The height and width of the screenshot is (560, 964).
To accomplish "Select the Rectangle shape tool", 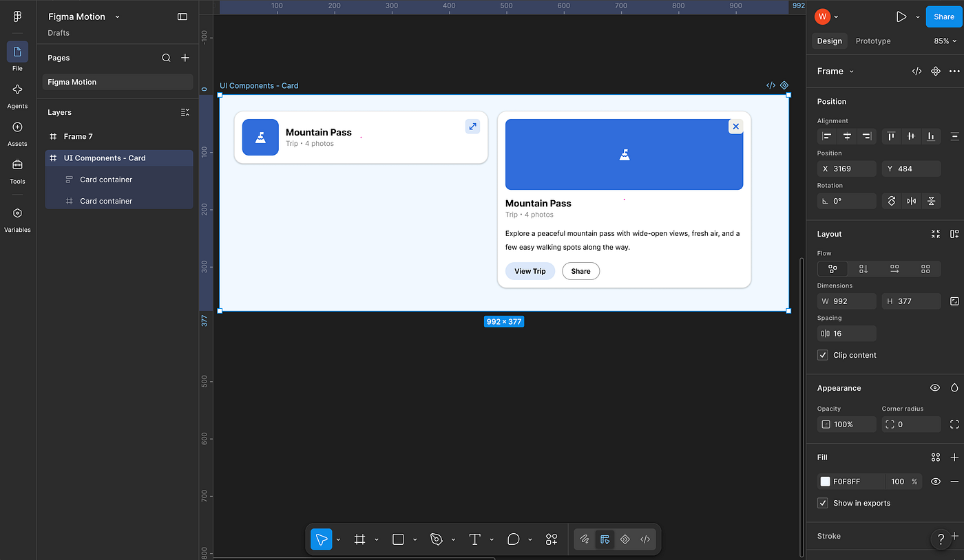I will point(398,539).
